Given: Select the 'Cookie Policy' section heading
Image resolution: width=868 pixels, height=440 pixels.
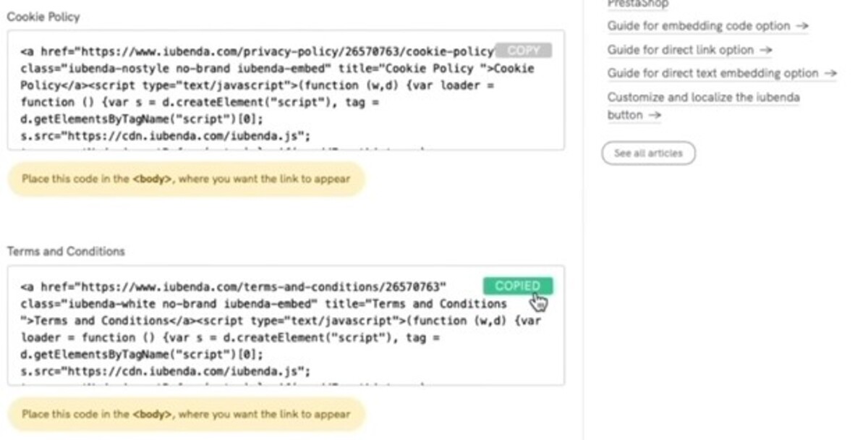Looking at the screenshot, I should point(43,17).
